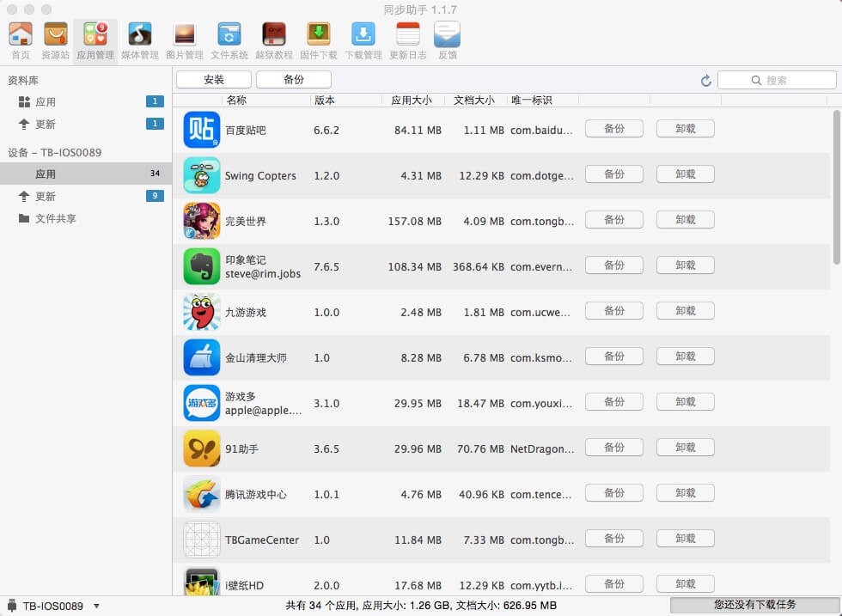Select 应用 under 资料库 in sidebar
This screenshot has height=616, width=842.
46,101
